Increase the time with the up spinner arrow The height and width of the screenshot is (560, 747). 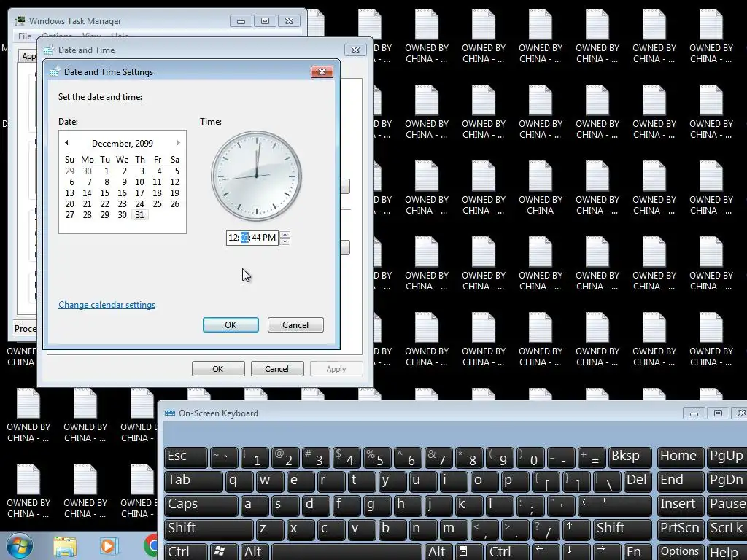point(285,234)
